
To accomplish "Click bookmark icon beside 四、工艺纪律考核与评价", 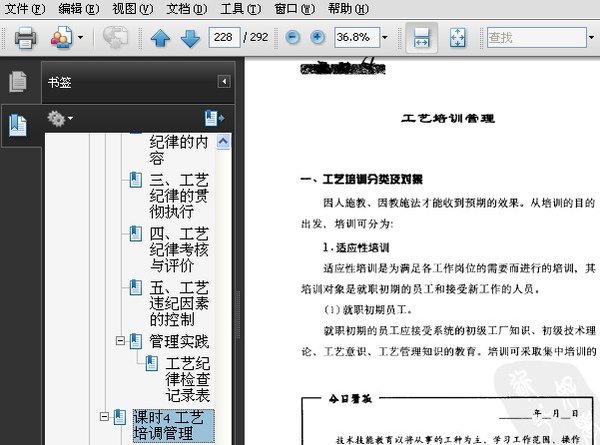I will tap(136, 233).
